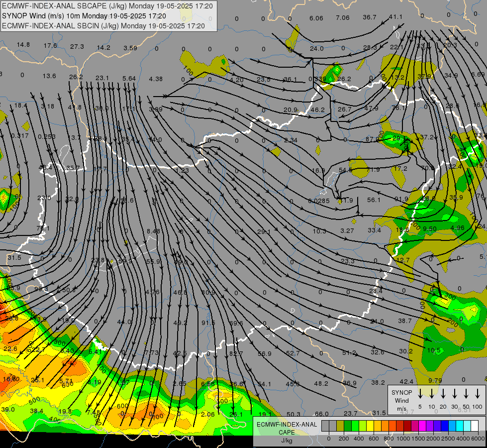Pick the pure yellow CAPE legend swatch
Screen dimensions: 487x448
click(x=370, y=426)
